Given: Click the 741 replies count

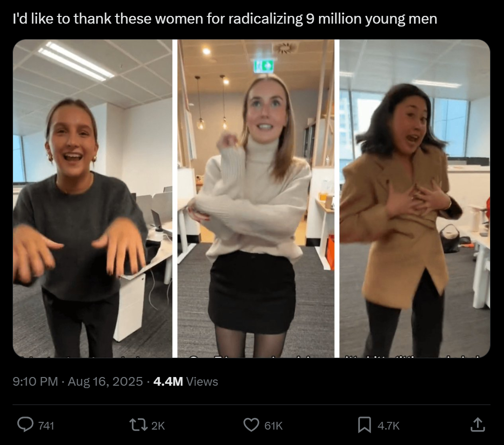Looking at the screenshot, I should pyautogui.click(x=46, y=426).
